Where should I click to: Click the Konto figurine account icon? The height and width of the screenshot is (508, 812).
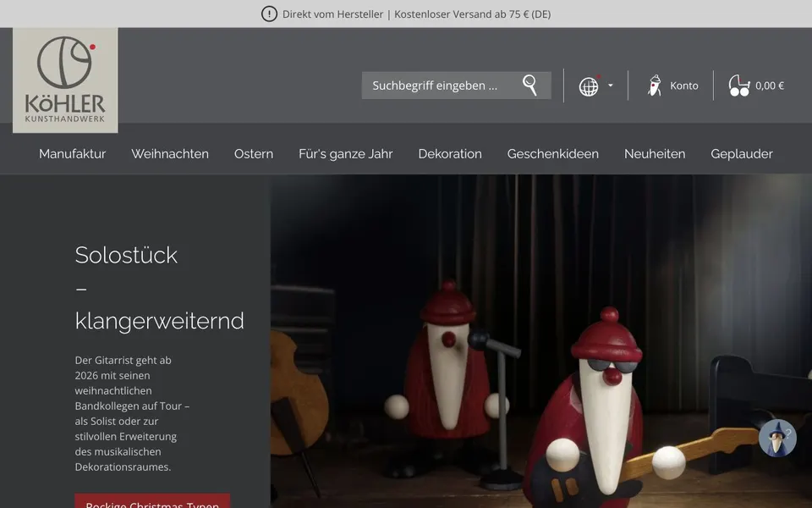click(655, 86)
